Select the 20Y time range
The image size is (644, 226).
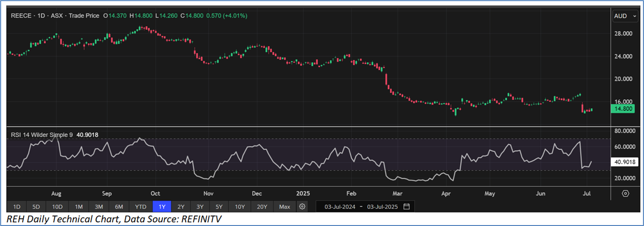click(262, 207)
